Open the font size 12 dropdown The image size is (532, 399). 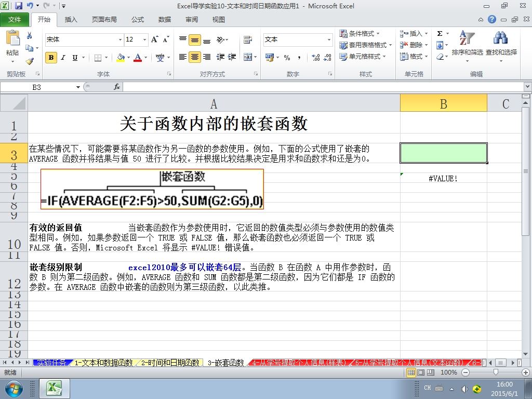tap(144, 39)
